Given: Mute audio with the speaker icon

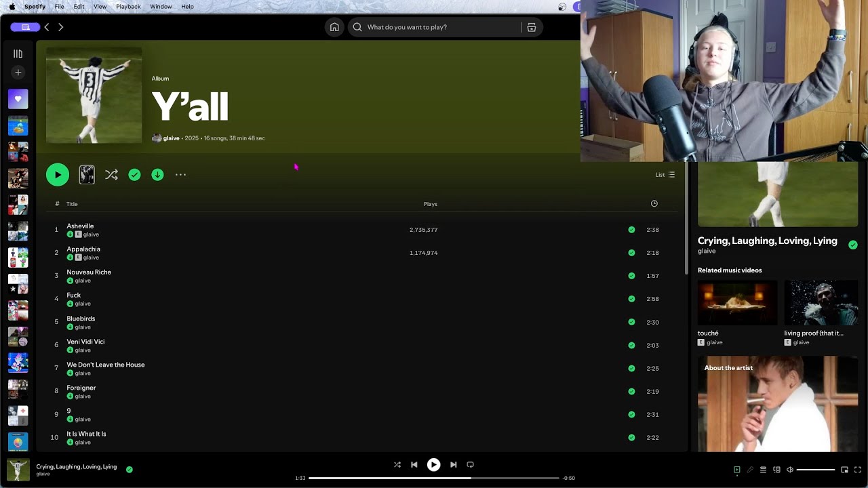Looking at the screenshot, I should pos(790,470).
